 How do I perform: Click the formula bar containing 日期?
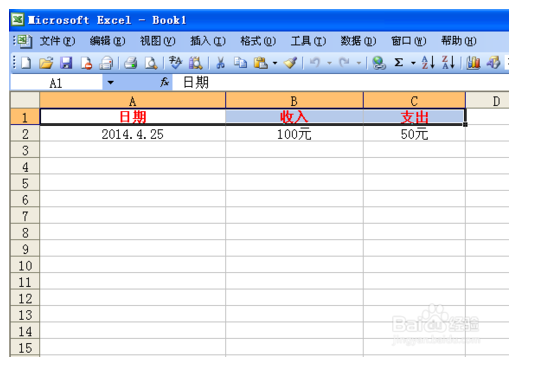pos(340,83)
